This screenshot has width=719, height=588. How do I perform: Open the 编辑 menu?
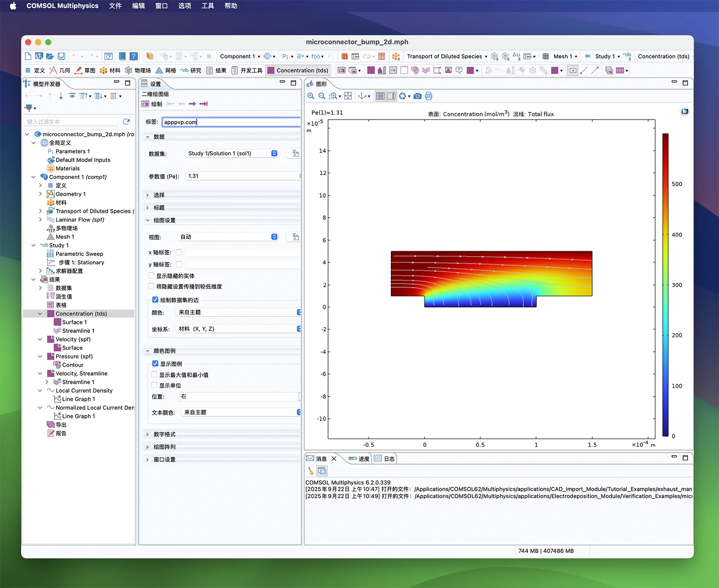tap(138, 6)
